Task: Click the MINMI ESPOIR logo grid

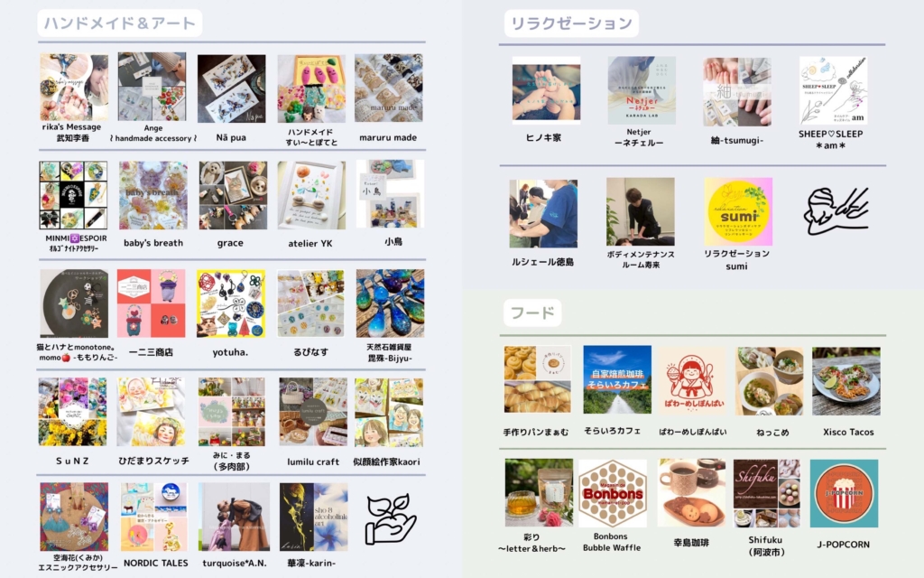Action: 73,195
